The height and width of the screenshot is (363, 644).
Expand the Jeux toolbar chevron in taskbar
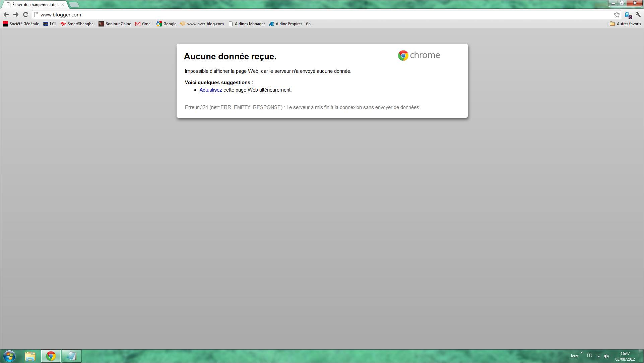click(582, 353)
